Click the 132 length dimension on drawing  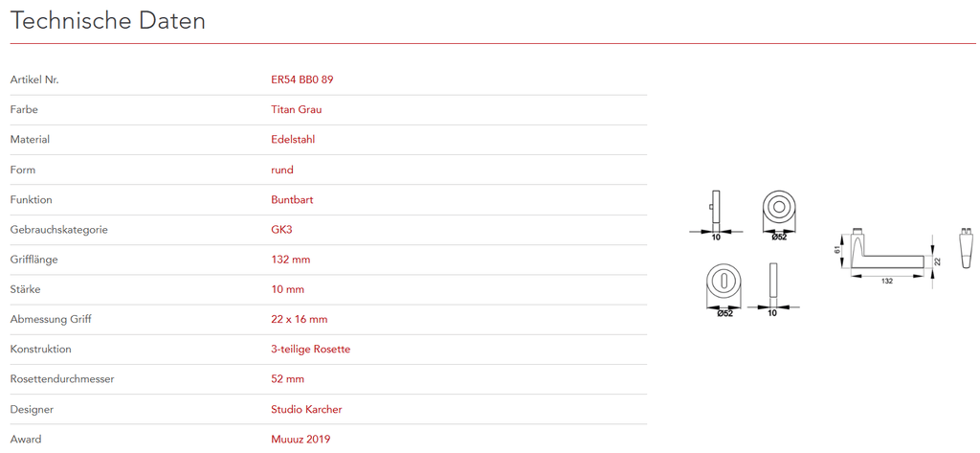(x=887, y=281)
